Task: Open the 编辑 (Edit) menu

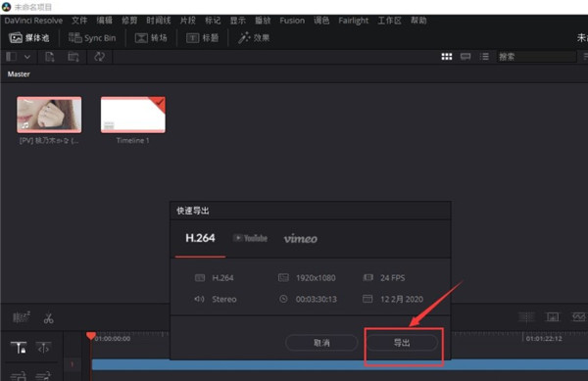Action: (x=104, y=21)
